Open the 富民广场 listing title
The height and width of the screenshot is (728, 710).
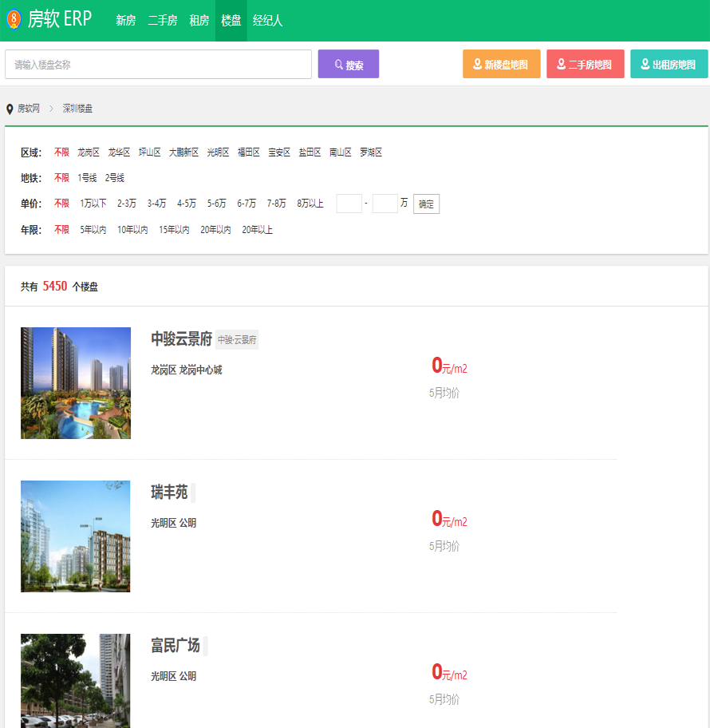176,645
